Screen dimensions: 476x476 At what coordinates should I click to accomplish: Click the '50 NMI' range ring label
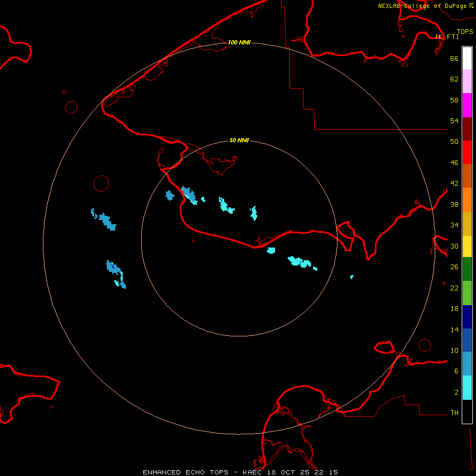click(239, 140)
